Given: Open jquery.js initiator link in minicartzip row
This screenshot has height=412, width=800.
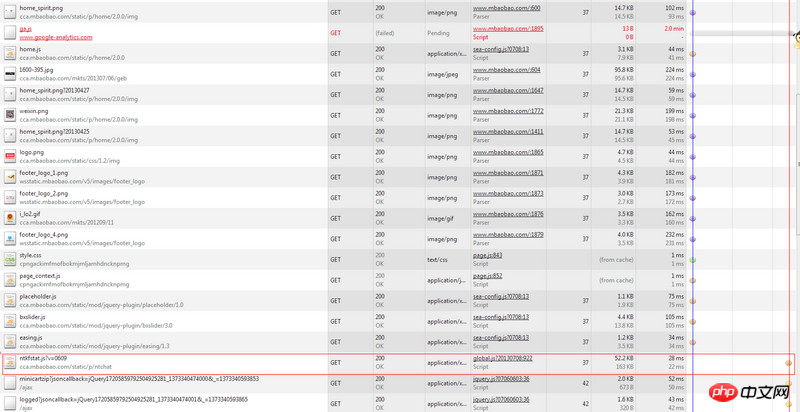Looking at the screenshot, I should [x=501, y=379].
